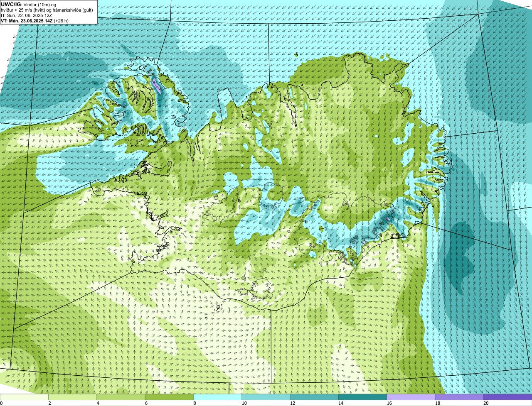
Task: Choose the 14–16 m/s dark teal swatch
Action: (363, 397)
